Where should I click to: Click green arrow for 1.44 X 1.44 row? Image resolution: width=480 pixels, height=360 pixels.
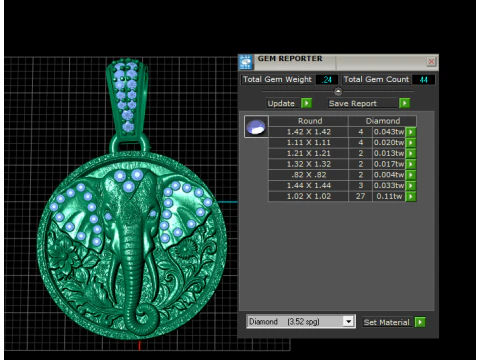tap(411, 185)
